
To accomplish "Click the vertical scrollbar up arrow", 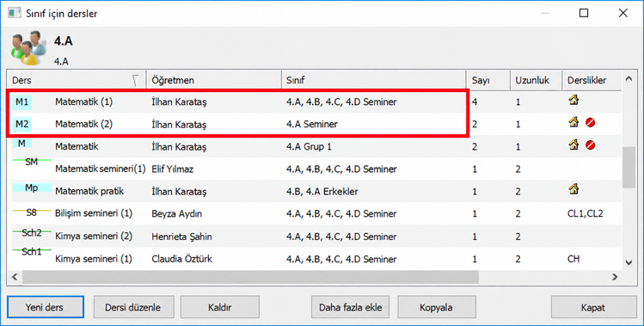I will [x=629, y=78].
